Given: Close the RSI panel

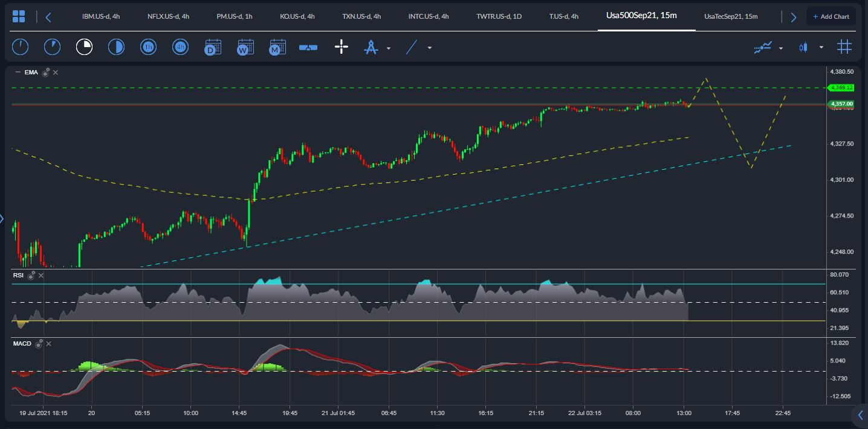Looking at the screenshot, I should coord(41,276).
